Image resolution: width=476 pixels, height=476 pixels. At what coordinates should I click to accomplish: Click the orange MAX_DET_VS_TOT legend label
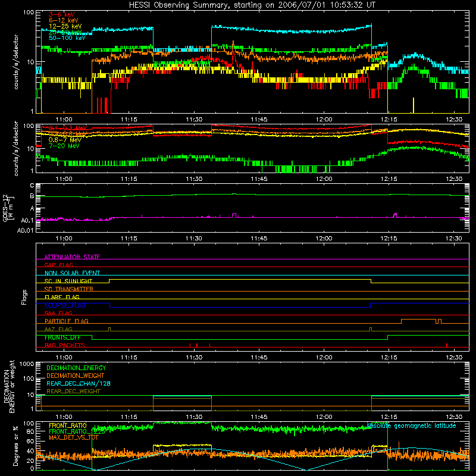click(x=74, y=437)
